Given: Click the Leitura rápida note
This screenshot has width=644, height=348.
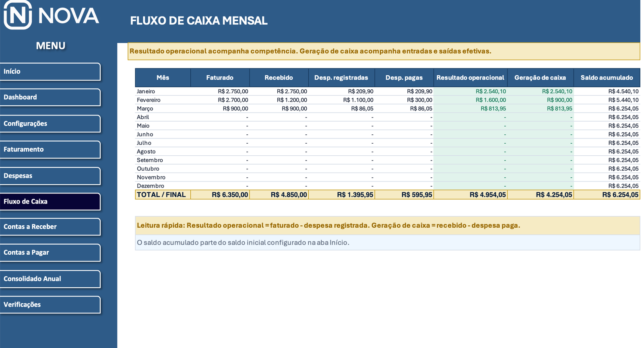Looking at the screenshot, I should (x=387, y=226).
